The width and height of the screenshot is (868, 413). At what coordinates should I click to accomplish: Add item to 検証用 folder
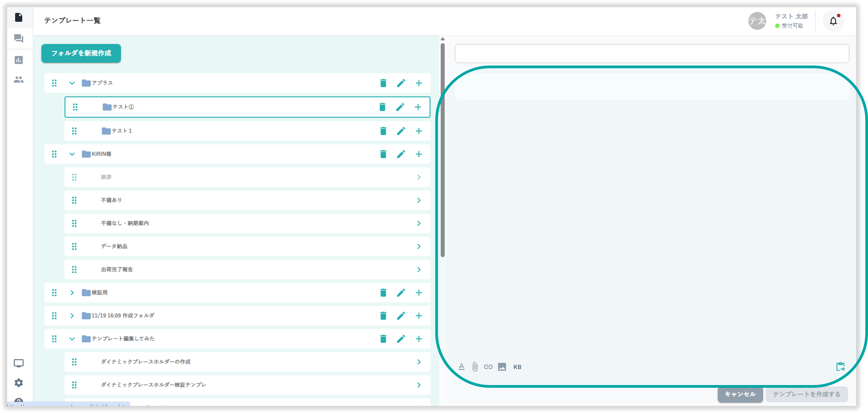tap(418, 293)
